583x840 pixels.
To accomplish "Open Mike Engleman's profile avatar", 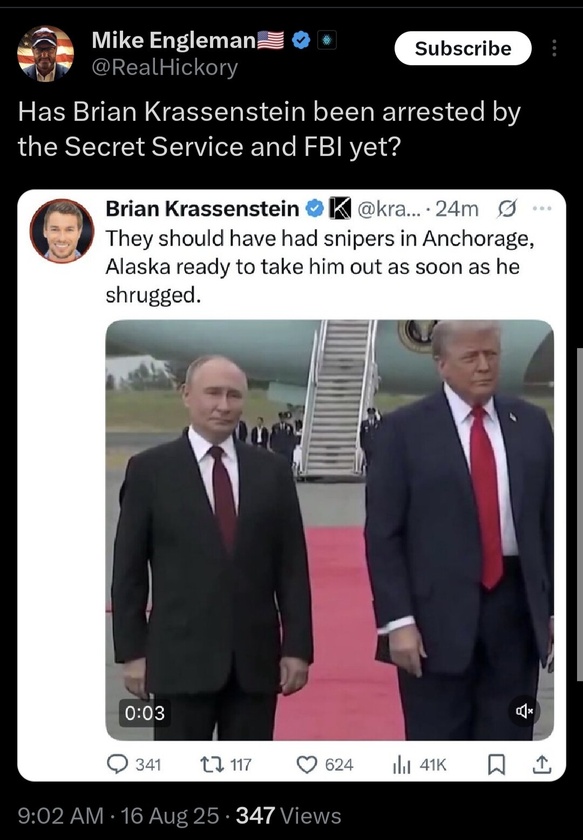I will [x=46, y=54].
